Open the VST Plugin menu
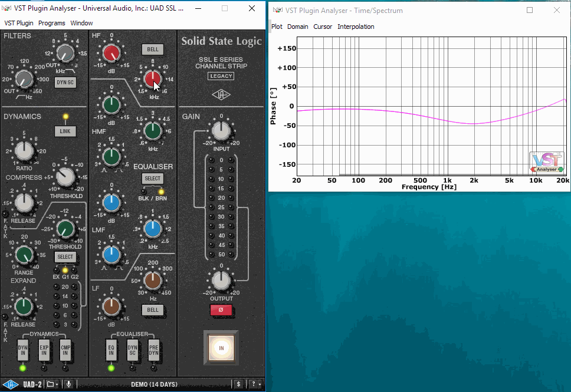This screenshot has height=392, width=571. point(18,23)
